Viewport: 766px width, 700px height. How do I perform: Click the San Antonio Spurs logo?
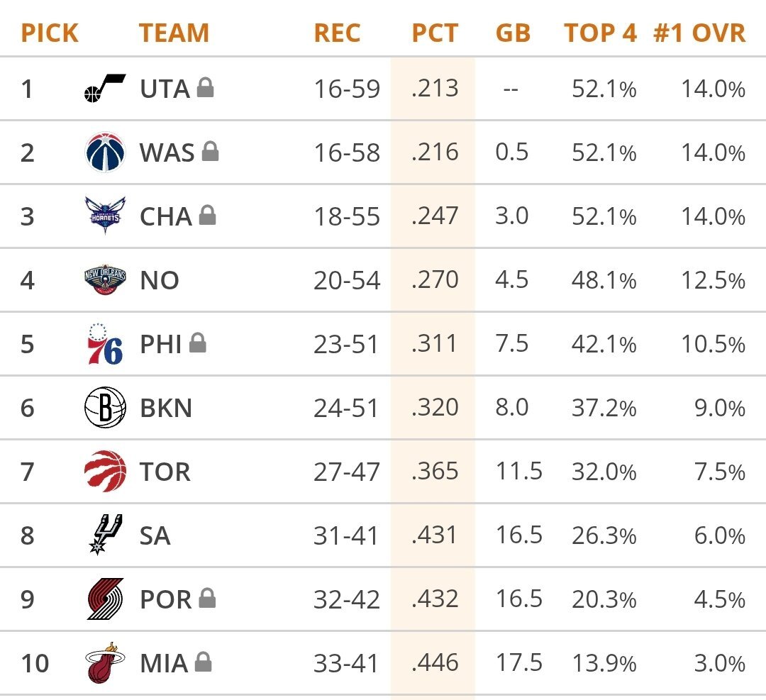(105, 535)
